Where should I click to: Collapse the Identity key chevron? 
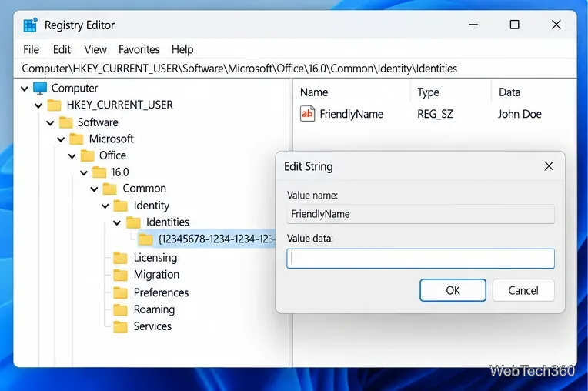pyautogui.click(x=105, y=206)
